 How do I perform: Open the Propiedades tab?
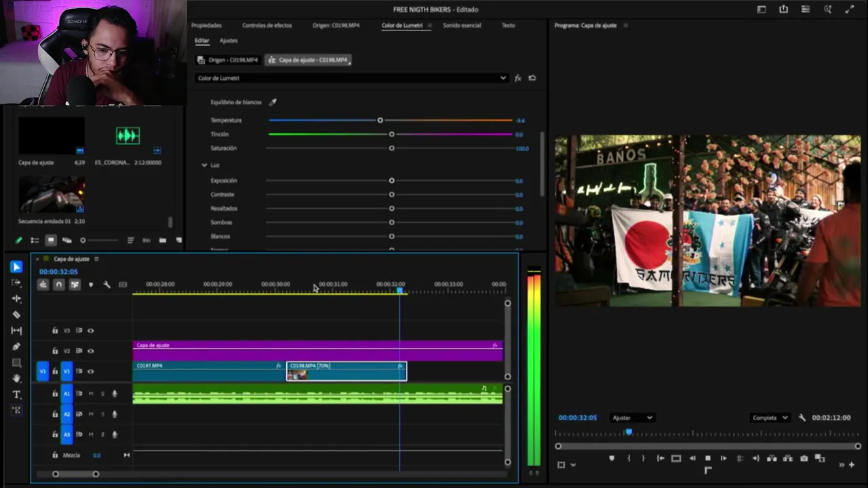click(206, 25)
